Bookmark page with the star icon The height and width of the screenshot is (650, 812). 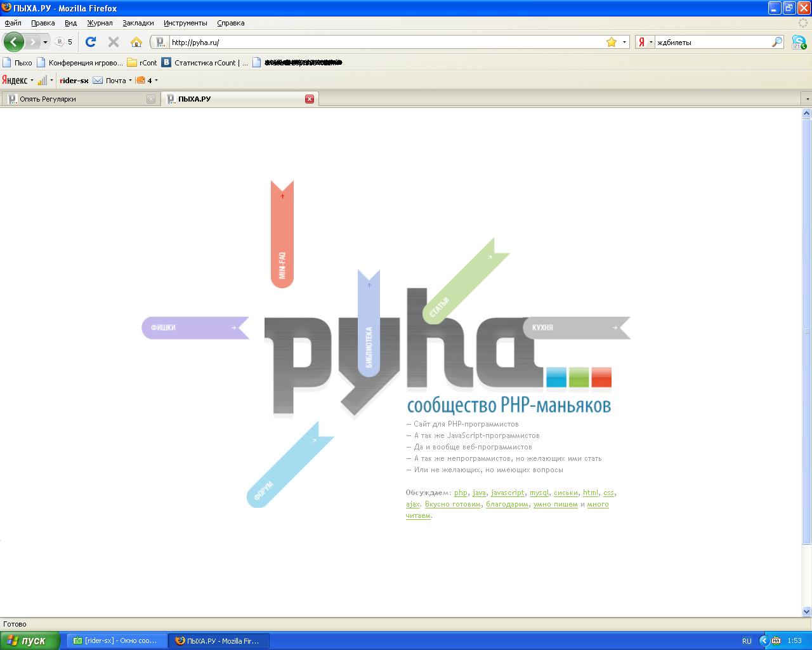pyautogui.click(x=611, y=42)
